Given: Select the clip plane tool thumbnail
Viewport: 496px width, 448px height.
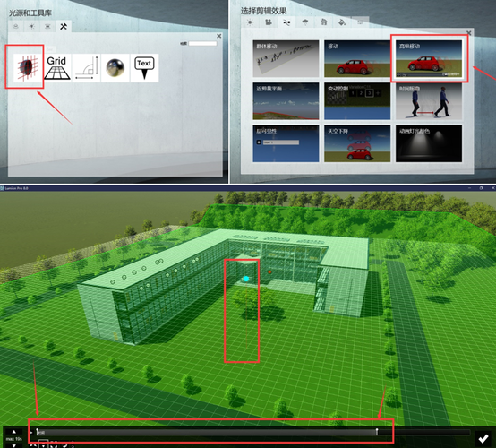Looking at the screenshot, I should coord(28,67).
